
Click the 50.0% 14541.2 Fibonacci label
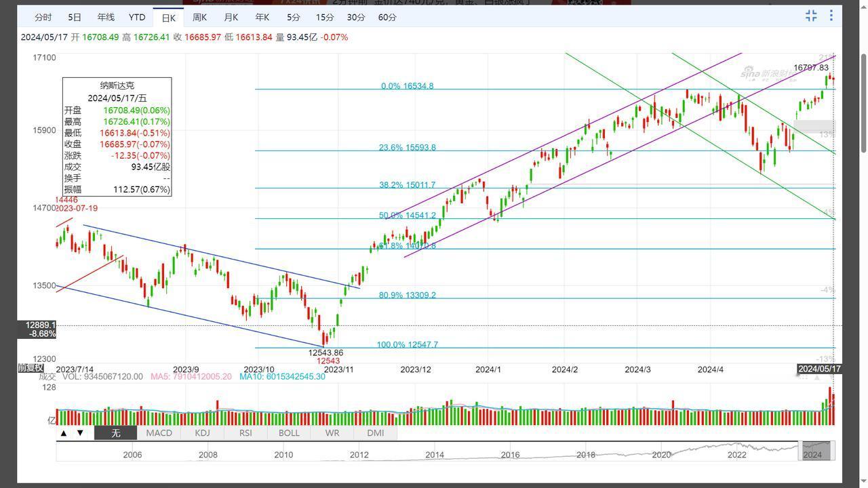coord(407,216)
